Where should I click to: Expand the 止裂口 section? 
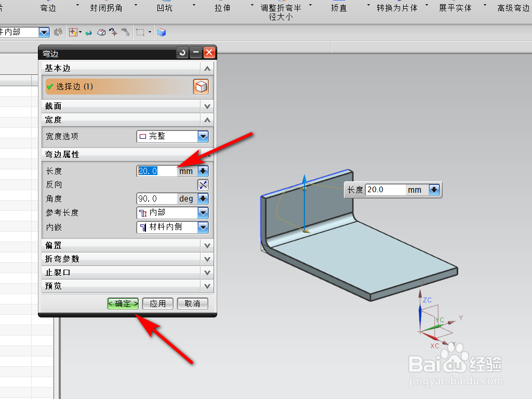pos(207,273)
